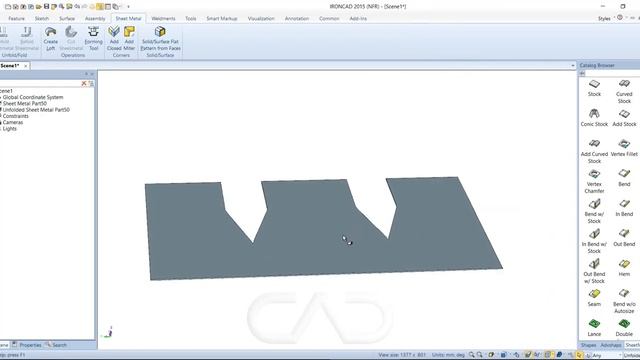Click the Cut Sheetmetal tool

click(x=71, y=39)
